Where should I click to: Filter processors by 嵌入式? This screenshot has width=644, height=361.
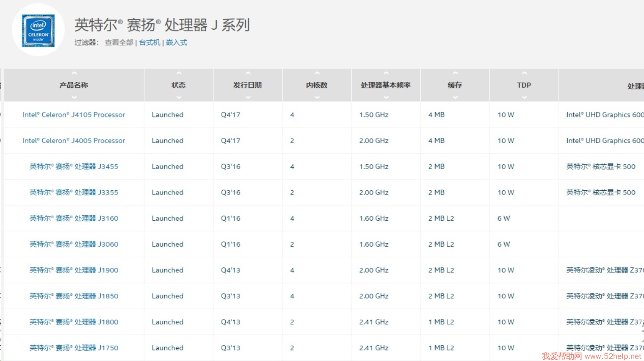click(177, 42)
